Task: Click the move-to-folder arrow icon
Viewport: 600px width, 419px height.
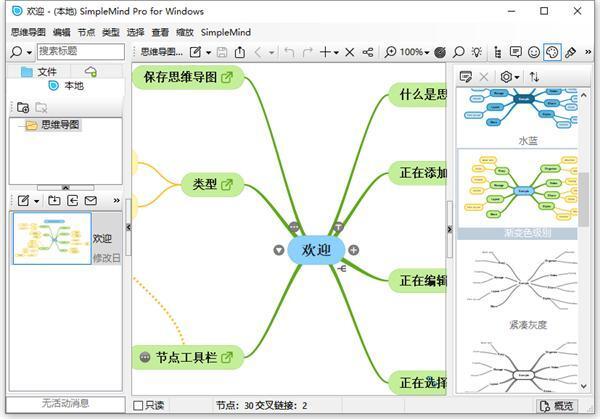Action: tap(72, 200)
